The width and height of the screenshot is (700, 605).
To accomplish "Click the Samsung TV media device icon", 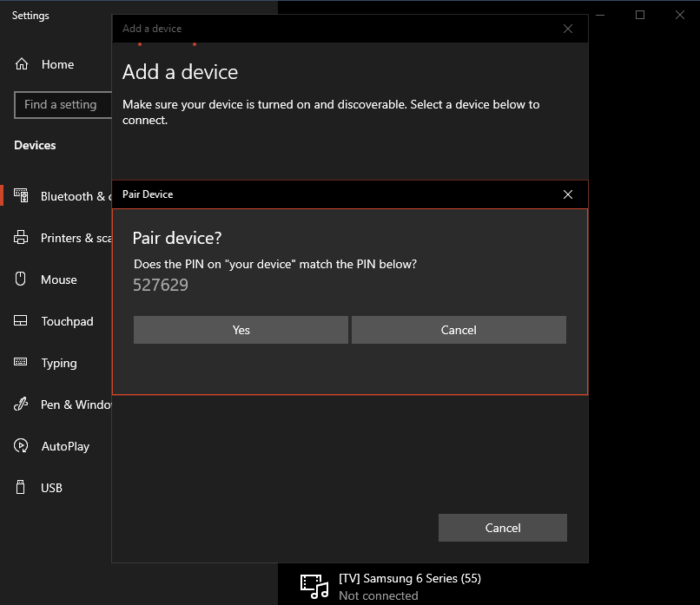I will point(314,586).
